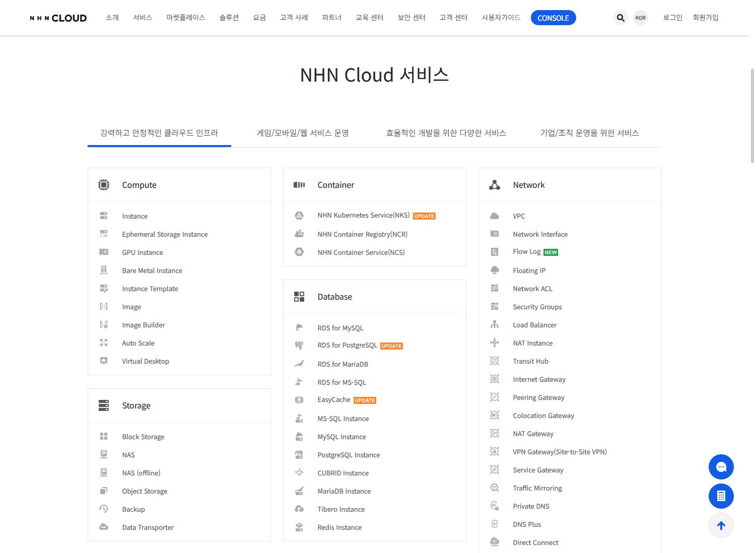Viewport: 756px width, 553px height.
Task: Click the Floating IP cloud icon
Action: [495, 270]
